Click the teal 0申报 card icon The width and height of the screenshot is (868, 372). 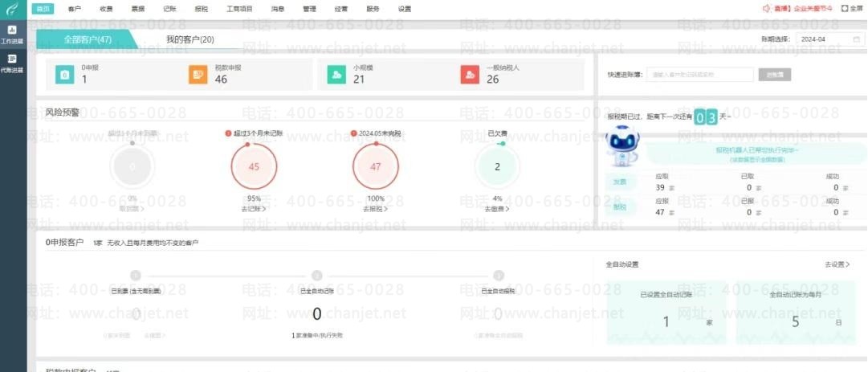pyautogui.click(x=65, y=75)
